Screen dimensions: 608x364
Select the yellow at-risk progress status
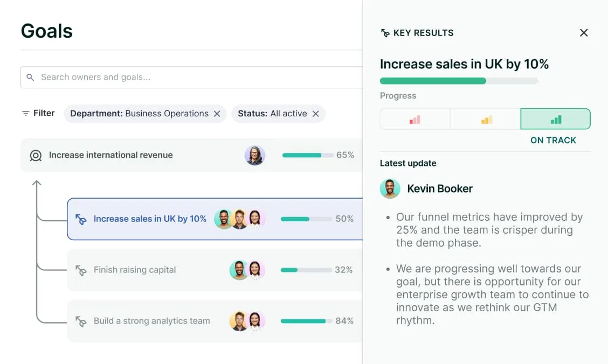485,120
